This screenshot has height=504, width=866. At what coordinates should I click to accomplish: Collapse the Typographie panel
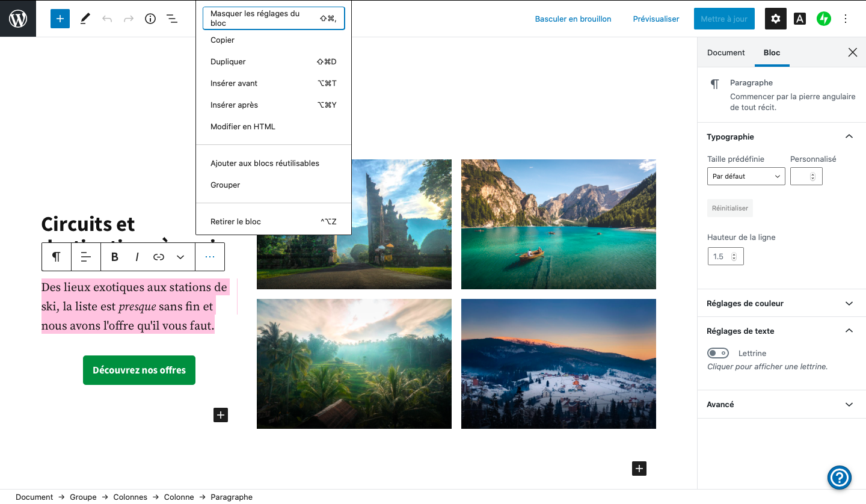(x=849, y=137)
